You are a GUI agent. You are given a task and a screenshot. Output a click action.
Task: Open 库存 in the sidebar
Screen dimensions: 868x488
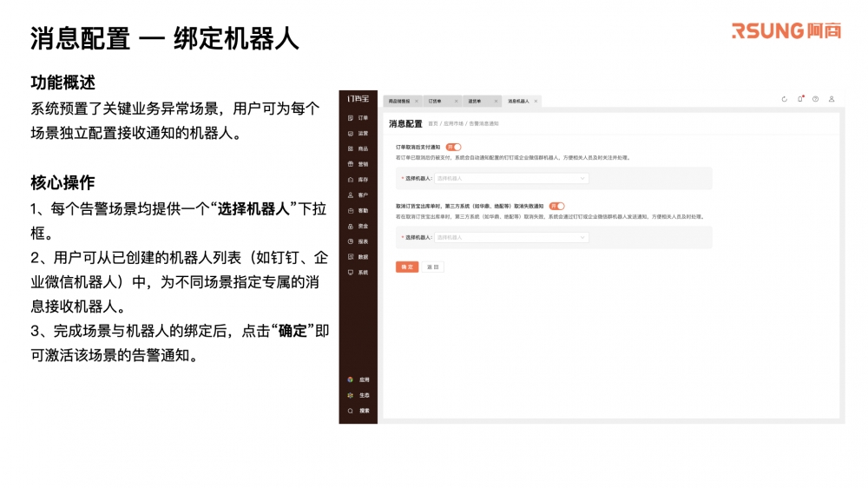(x=358, y=180)
